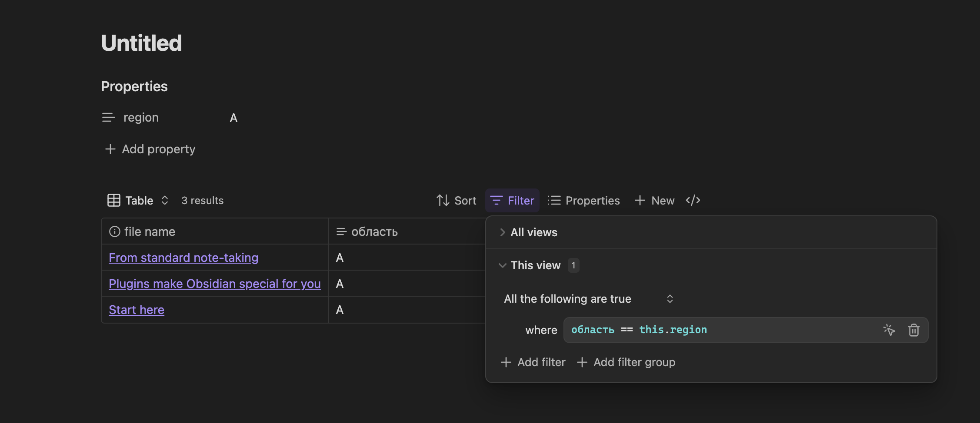Click Add filter group
This screenshot has height=423, width=980.
click(x=626, y=362)
